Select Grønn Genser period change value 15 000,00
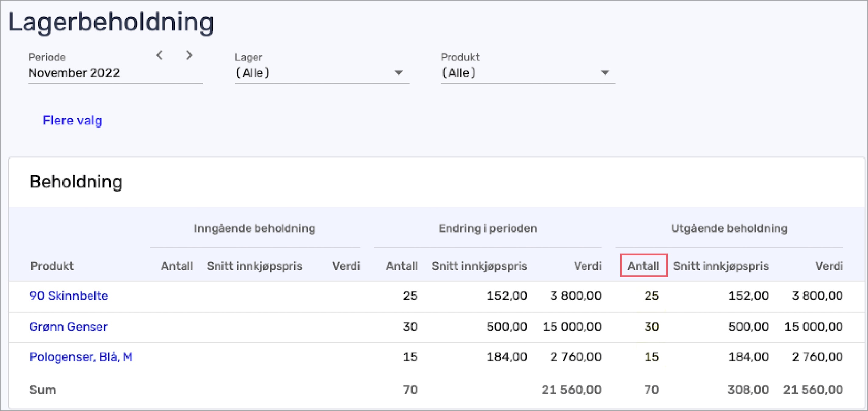Viewport: 868px width, 411px height. pyautogui.click(x=572, y=327)
